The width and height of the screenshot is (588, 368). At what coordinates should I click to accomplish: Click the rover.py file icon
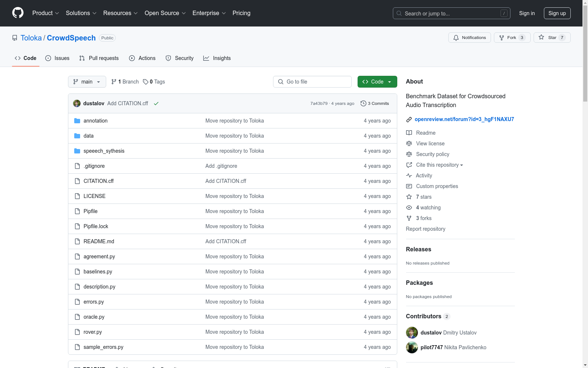coord(77,332)
